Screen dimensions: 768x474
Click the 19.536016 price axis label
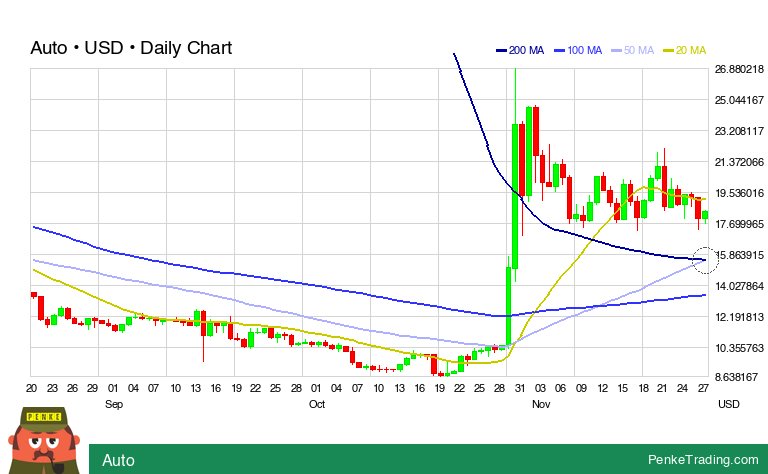(739, 193)
